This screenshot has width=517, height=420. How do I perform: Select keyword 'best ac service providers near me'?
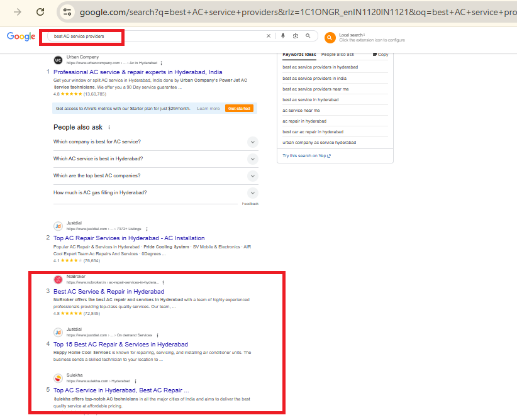pos(316,89)
